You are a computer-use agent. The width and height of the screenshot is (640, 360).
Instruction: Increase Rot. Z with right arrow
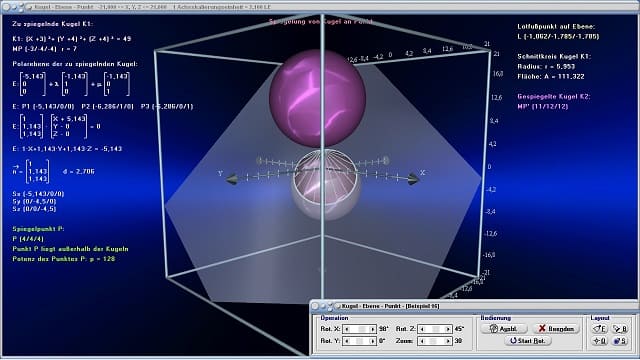point(447,329)
